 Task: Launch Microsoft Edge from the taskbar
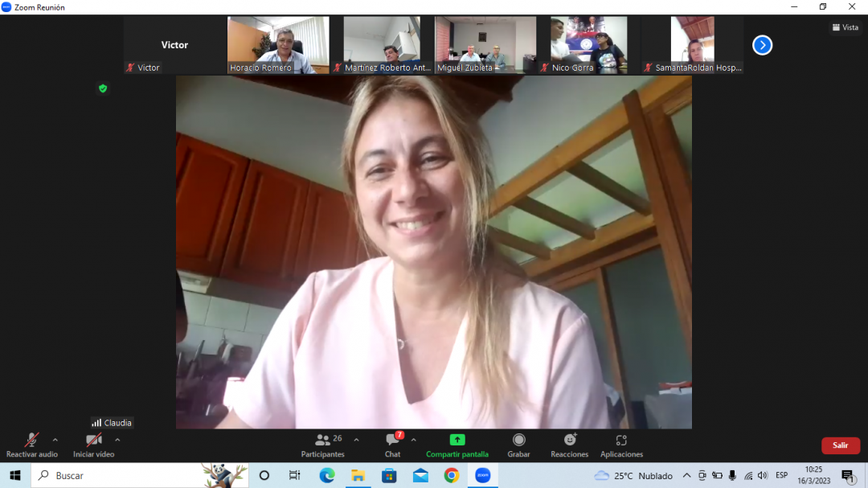tap(326, 475)
